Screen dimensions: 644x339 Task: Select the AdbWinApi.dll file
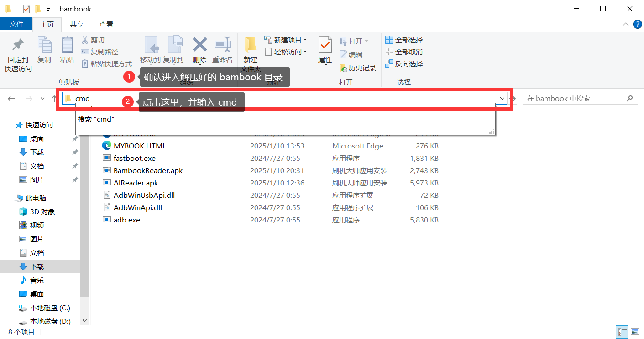[138, 207]
